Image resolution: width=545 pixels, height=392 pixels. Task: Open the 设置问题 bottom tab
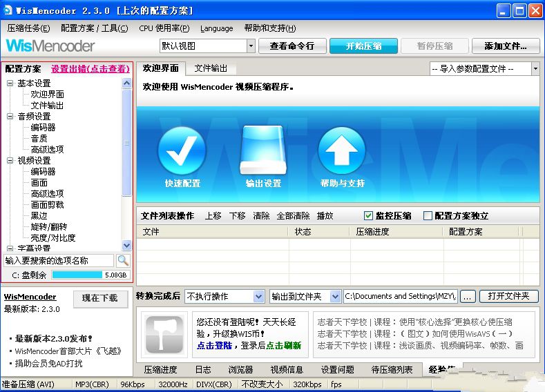pos(338,370)
